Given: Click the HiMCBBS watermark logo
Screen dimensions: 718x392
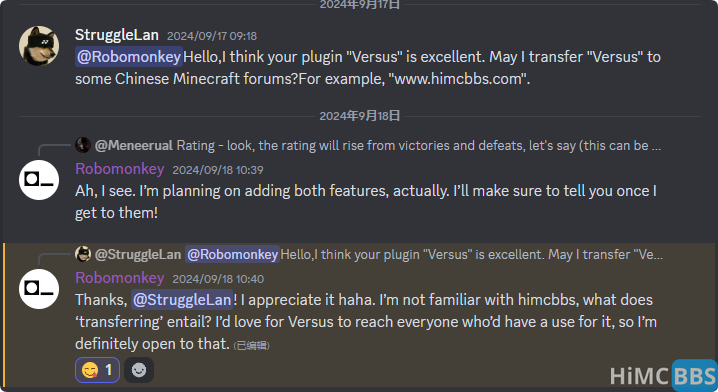Looking at the screenshot, I should coord(663,376).
